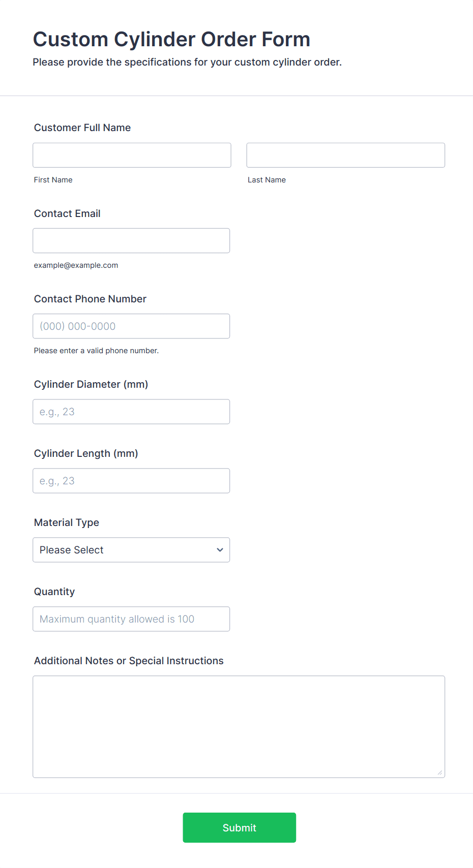Click the Additional Notes or Special Instructions label
This screenshot has height=868, width=473.
pyautogui.click(x=129, y=661)
